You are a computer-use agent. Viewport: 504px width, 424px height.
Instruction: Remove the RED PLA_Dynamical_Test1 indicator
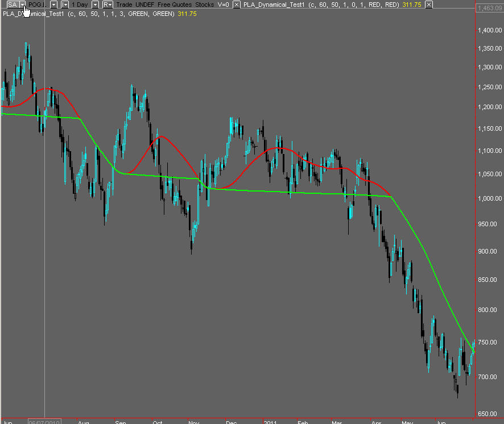(428, 5)
